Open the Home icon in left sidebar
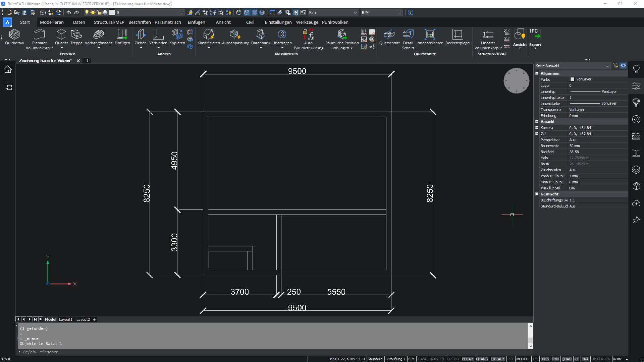Screen dimensions: 644x362 click(x=8, y=69)
